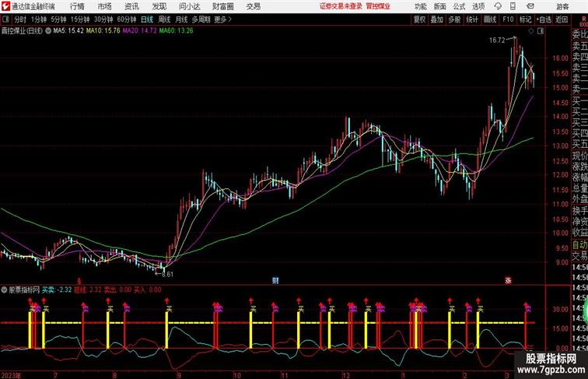Open the 问小达 menu

[189, 6]
